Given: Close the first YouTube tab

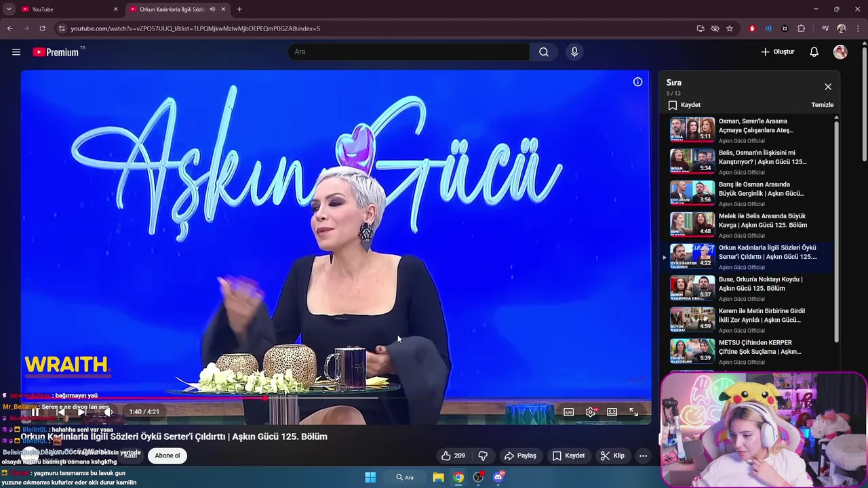Looking at the screenshot, I should [115, 9].
